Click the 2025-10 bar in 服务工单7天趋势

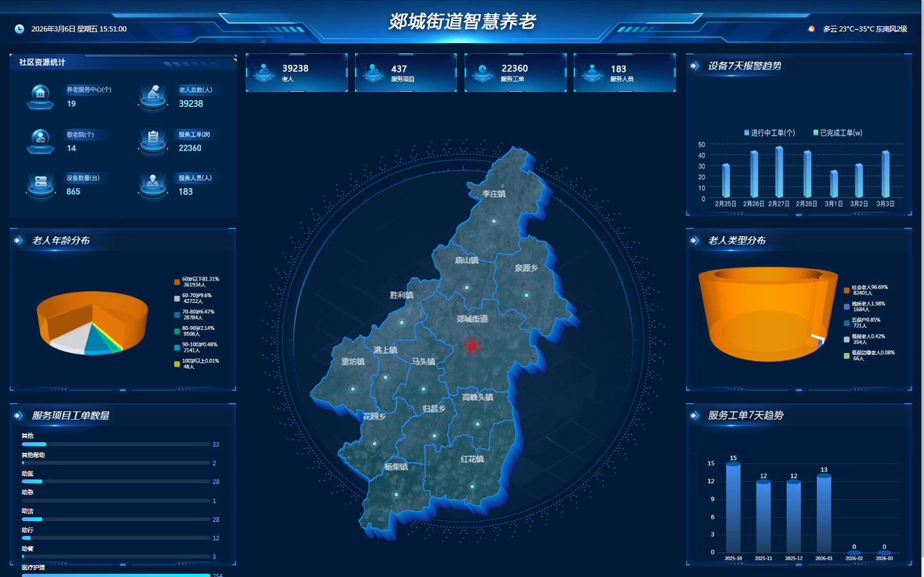[733, 507]
